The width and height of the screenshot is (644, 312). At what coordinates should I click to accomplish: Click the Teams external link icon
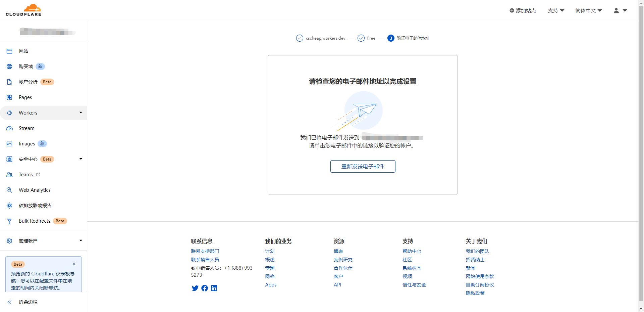pos(38,174)
